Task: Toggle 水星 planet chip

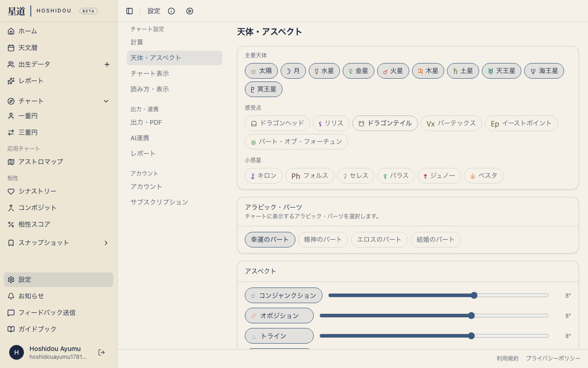Action: point(324,71)
